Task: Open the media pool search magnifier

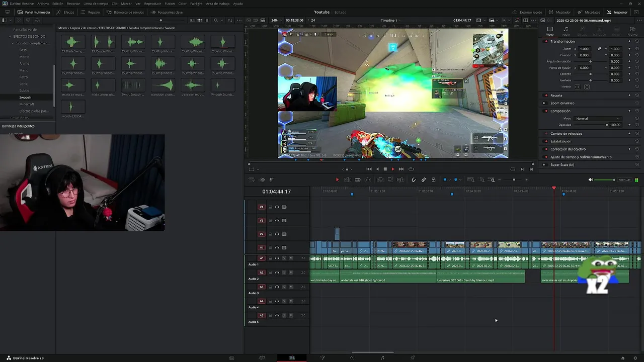Action: point(216,20)
